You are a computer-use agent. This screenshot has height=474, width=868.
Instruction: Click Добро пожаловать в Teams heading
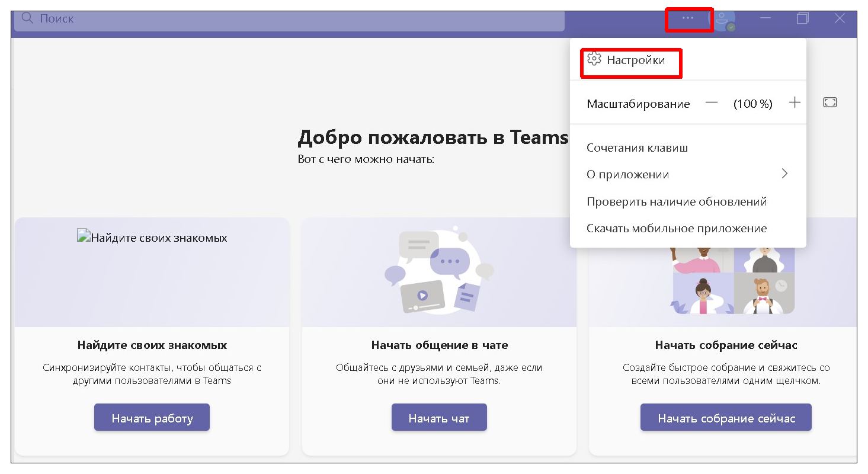433,137
